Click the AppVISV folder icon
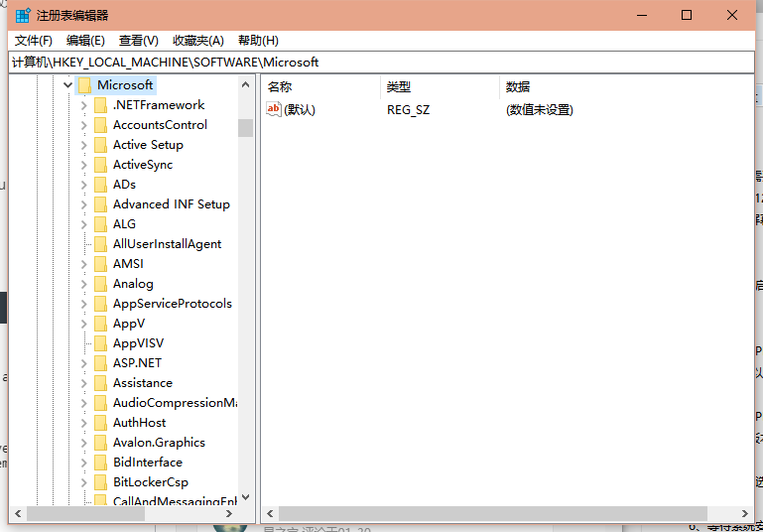The width and height of the screenshot is (763, 532). click(x=100, y=343)
